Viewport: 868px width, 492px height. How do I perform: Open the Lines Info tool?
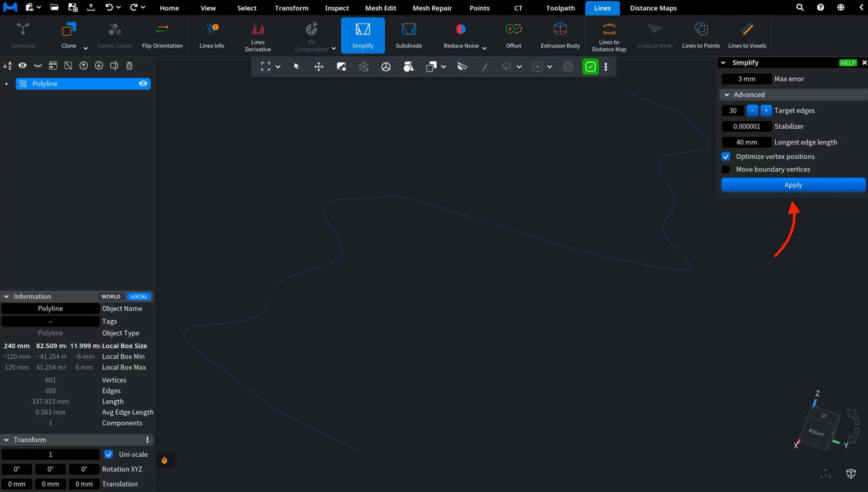212,35
